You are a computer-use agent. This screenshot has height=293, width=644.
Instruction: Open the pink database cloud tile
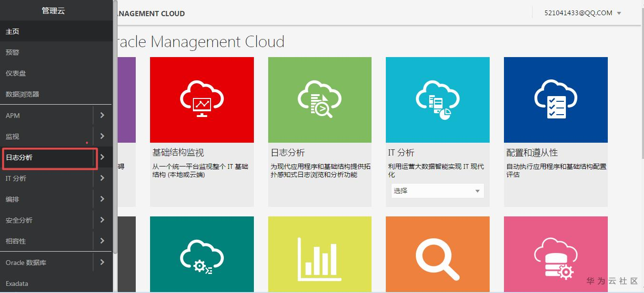point(556,254)
